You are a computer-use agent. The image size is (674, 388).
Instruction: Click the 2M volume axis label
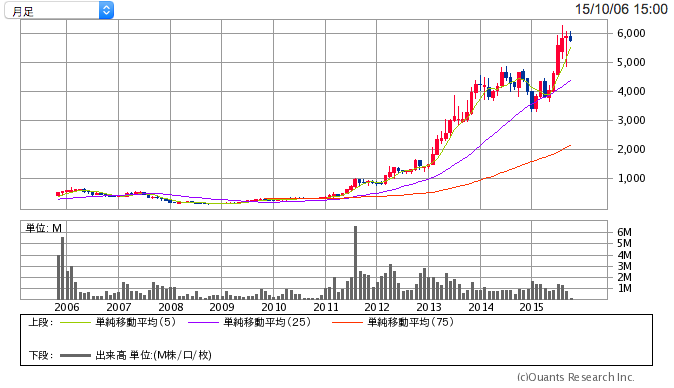(624, 278)
